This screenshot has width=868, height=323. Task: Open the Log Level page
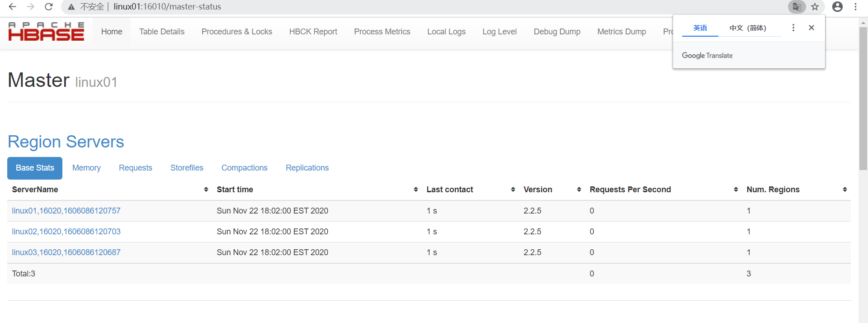pos(500,32)
